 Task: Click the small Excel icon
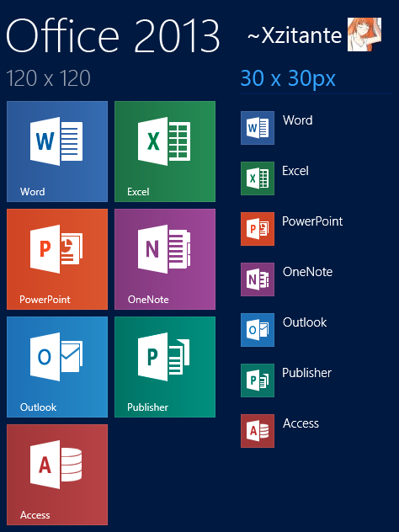point(258,178)
